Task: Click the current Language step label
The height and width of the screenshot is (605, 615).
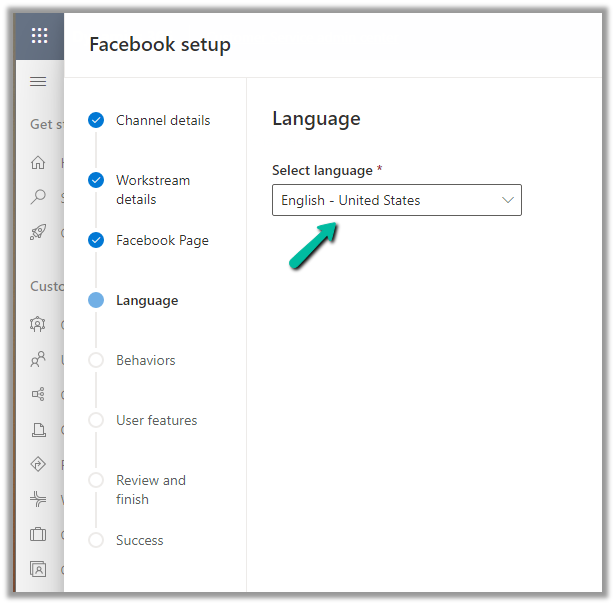Action: pyautogui.click(x=147, y=300)
